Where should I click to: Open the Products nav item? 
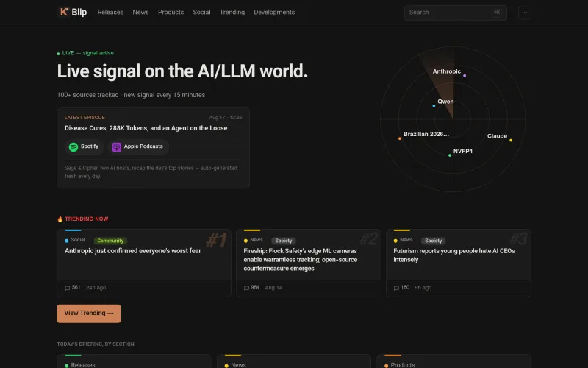(171, 12)
